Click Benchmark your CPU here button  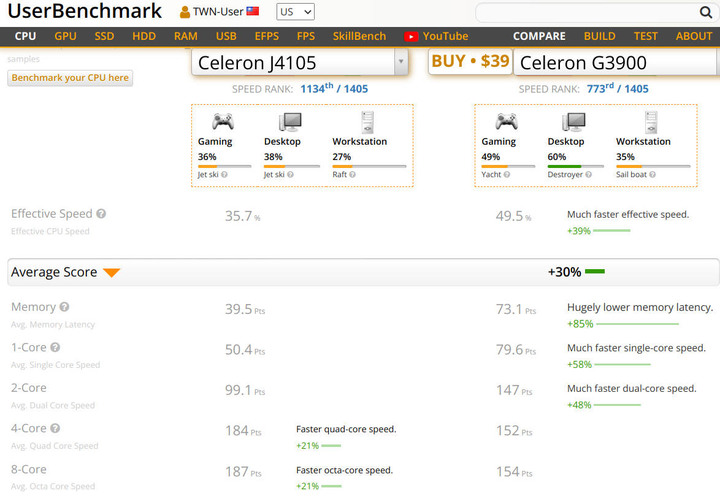[70, 78]
